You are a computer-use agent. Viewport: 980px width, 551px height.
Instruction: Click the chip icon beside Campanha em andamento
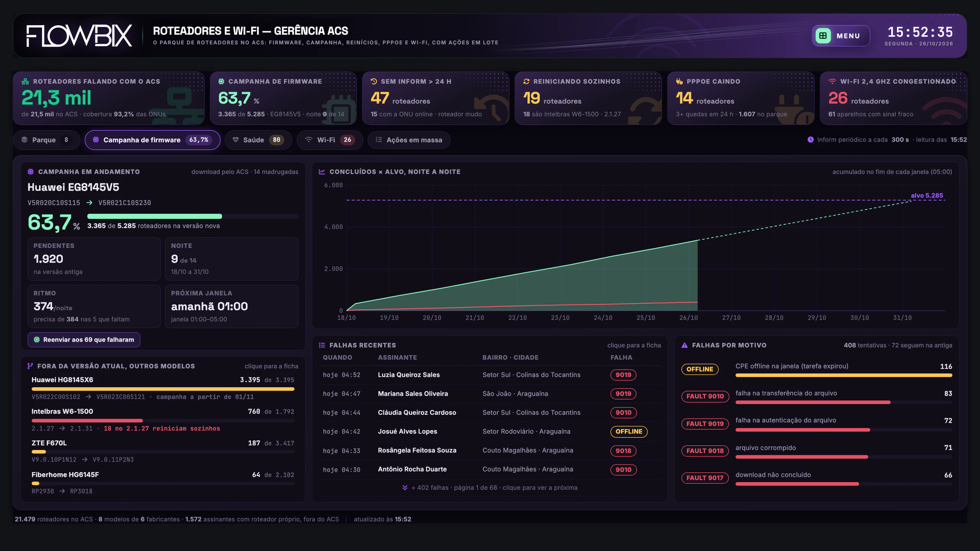pyautogui.click(x=31, y=172)
